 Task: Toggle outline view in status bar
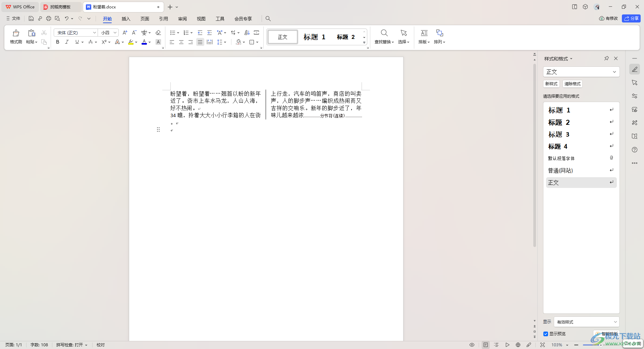496,345
